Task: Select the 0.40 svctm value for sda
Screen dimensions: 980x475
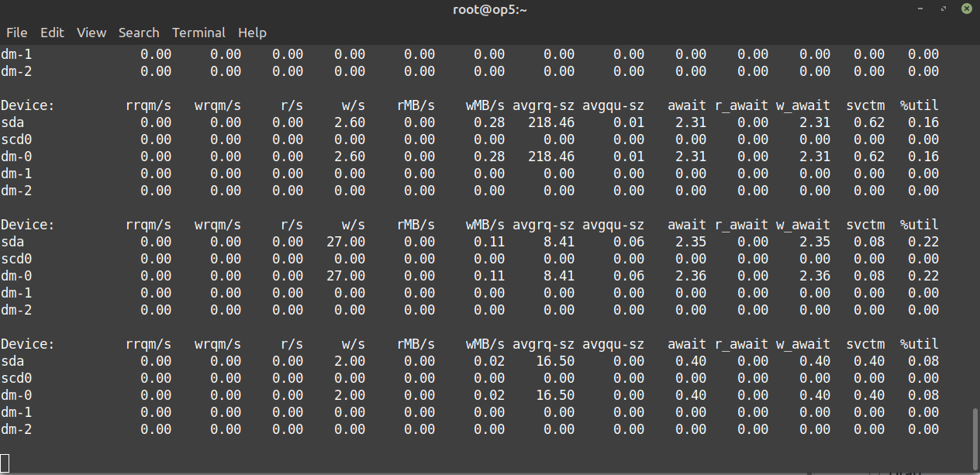Action: (x=869, y=361)
